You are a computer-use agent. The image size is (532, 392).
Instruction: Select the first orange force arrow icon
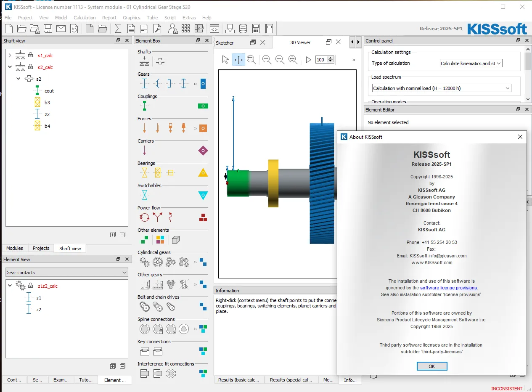pyautogui.click(x=144, y=128)
